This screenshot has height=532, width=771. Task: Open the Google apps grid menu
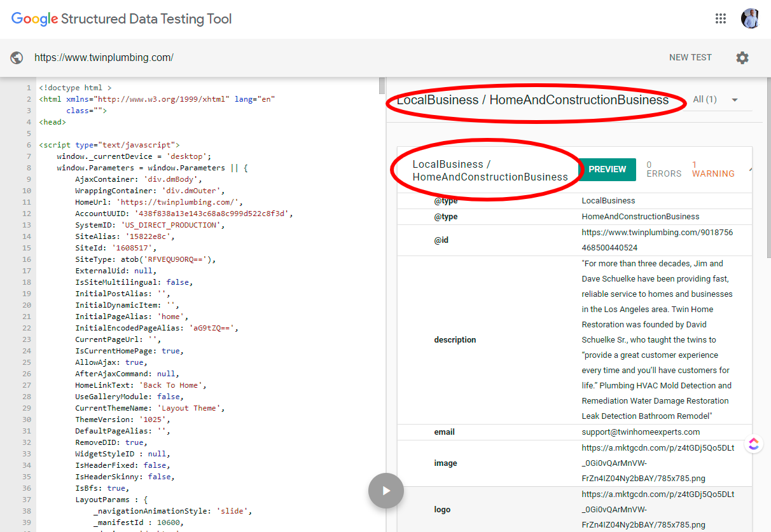click(x=721, y=18)
